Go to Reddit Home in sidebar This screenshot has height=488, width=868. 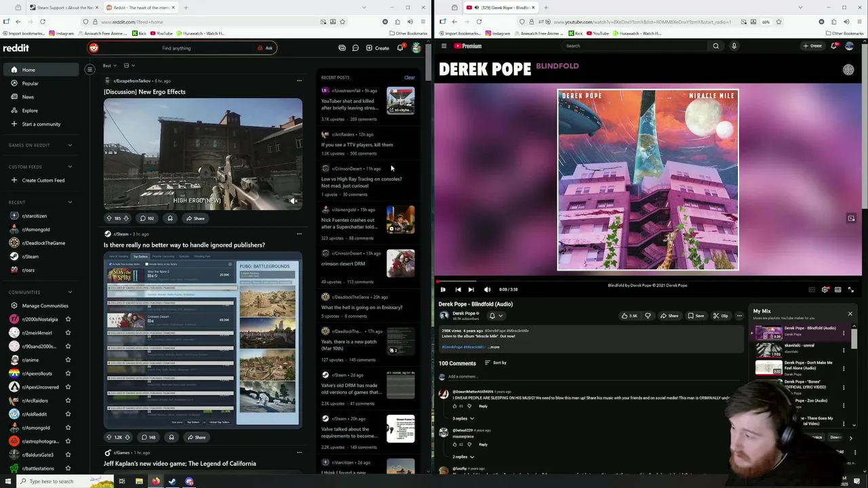[41, 70]
